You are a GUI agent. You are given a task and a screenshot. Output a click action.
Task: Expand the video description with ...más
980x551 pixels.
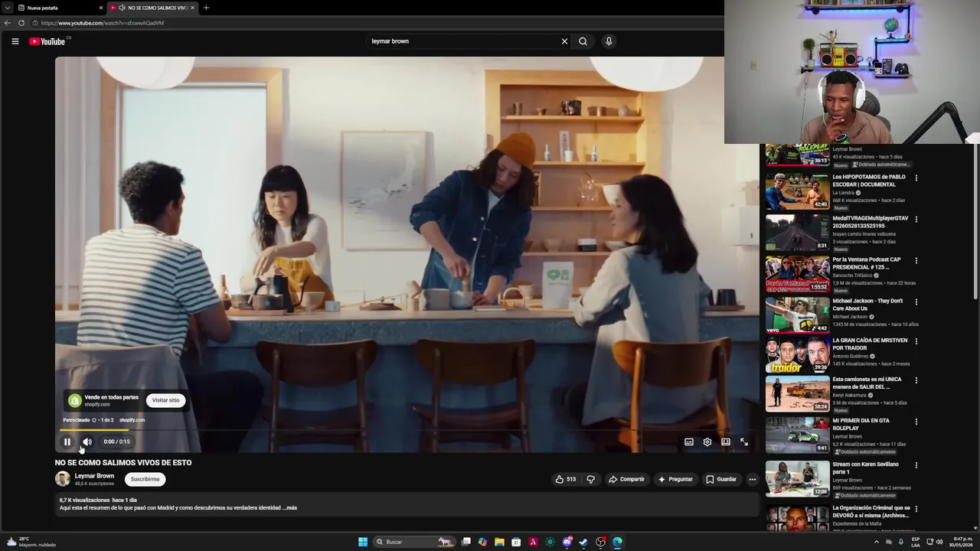(289, 507)
